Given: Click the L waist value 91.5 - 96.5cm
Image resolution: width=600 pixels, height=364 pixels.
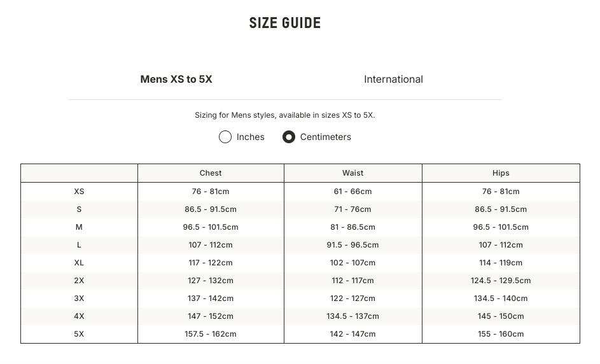Looking at the screenshot, I should [x=352, y=245].
